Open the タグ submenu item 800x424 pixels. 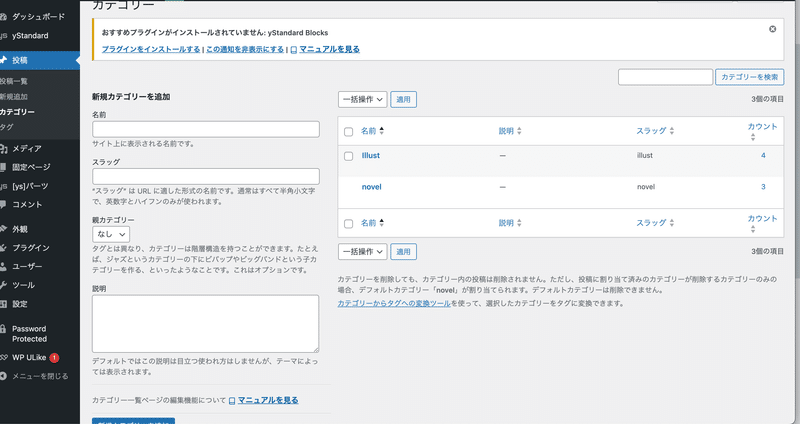click(7, 127)
